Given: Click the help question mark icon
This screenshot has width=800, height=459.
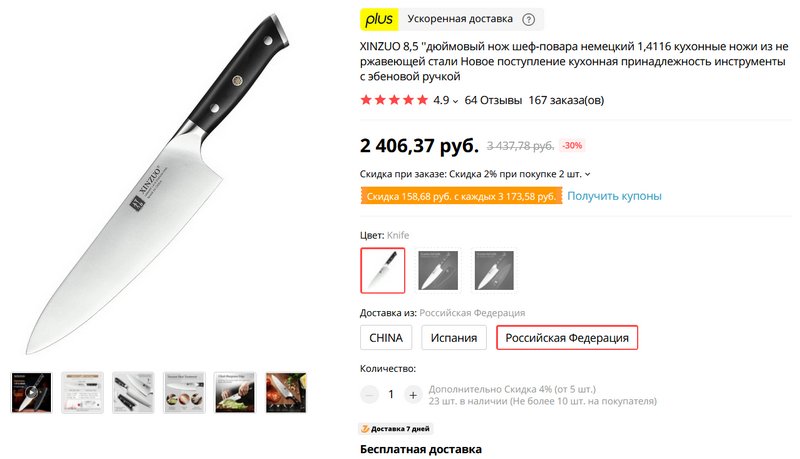Looking at the screenshot, I should point(529,20).
